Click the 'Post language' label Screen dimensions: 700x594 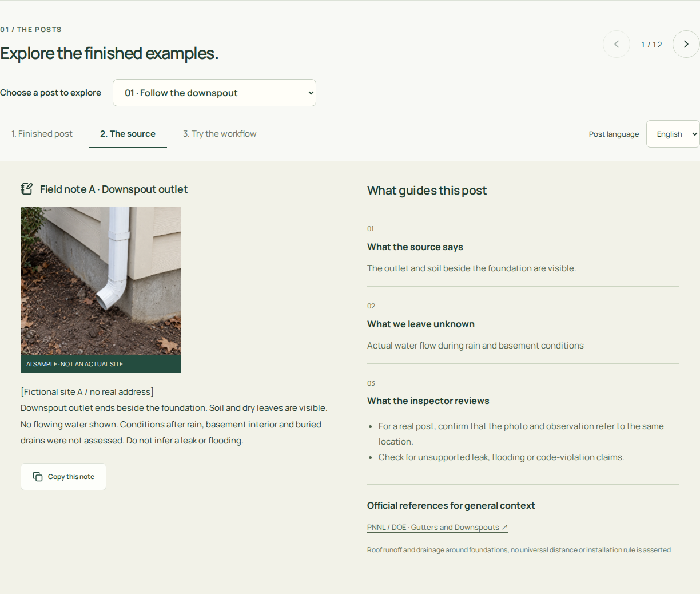(x=614, y=134)
